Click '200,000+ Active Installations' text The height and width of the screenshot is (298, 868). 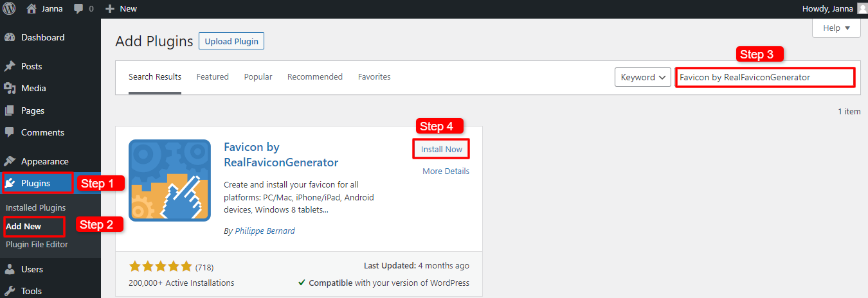coord(182,283)
